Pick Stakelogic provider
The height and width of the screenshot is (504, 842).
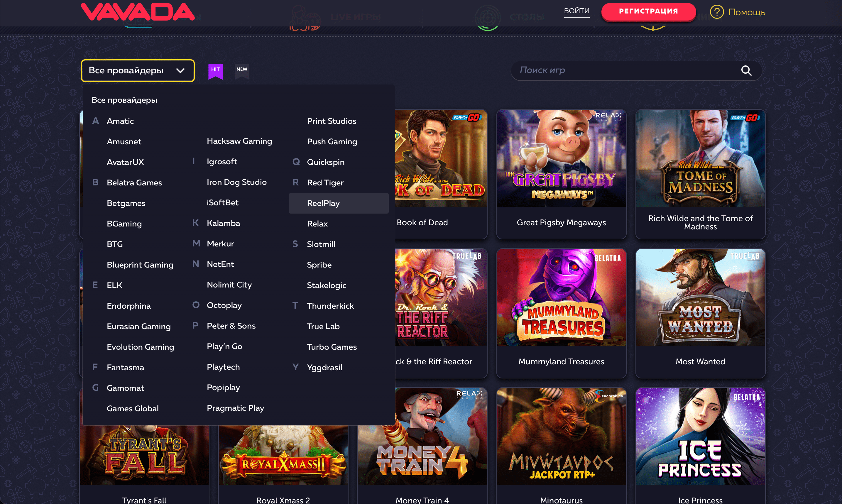coord(327,285)
